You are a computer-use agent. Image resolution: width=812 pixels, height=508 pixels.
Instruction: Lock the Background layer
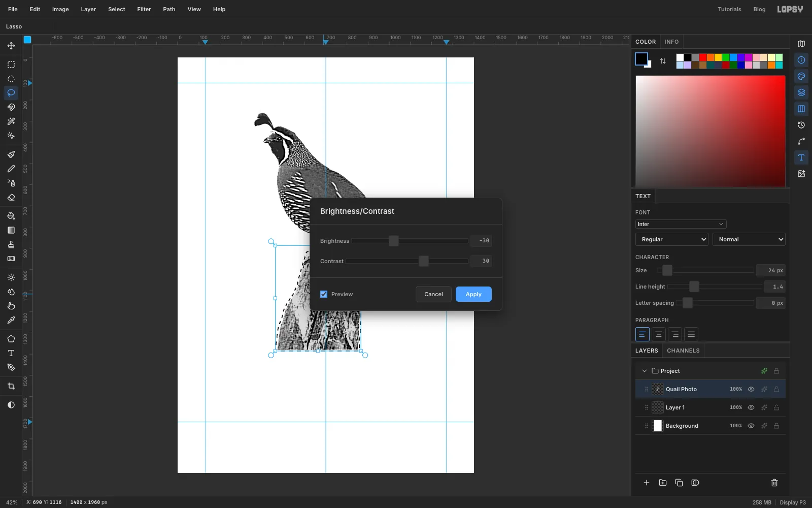(776, 426)
